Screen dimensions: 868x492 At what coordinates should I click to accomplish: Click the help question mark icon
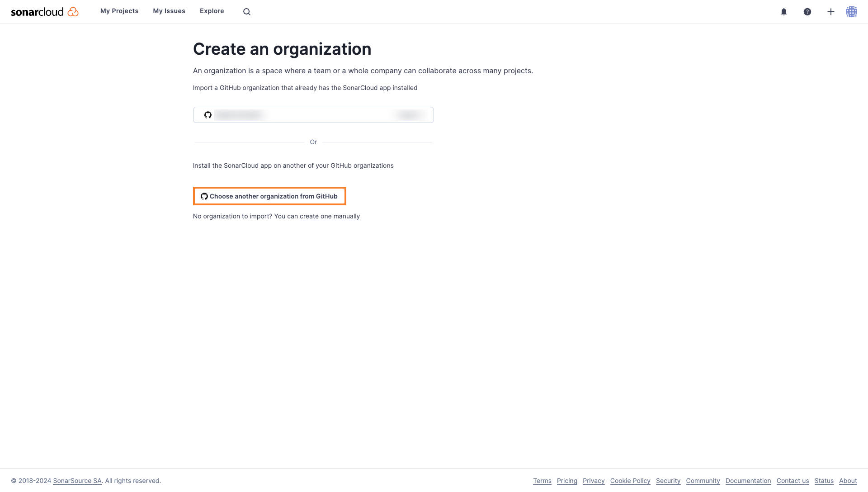[807, 11]
